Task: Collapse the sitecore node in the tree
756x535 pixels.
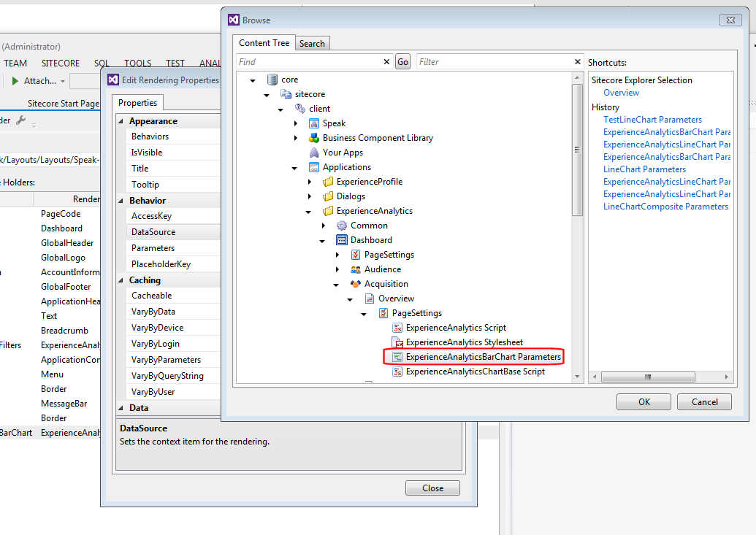Action: (x=266, y=94)
